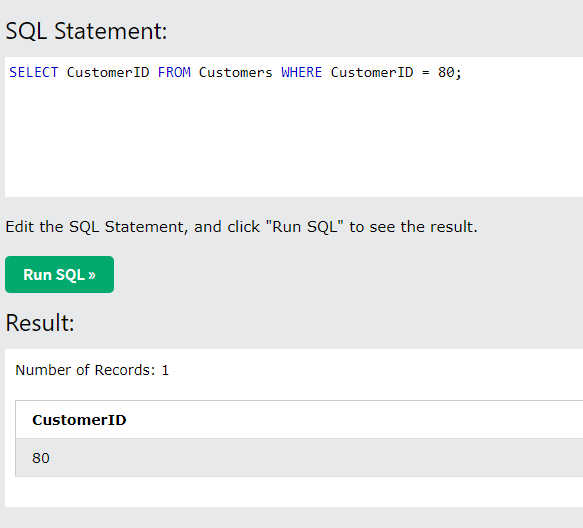
Task: Click the SQL Statement heading
Action: tap(86, 31)
